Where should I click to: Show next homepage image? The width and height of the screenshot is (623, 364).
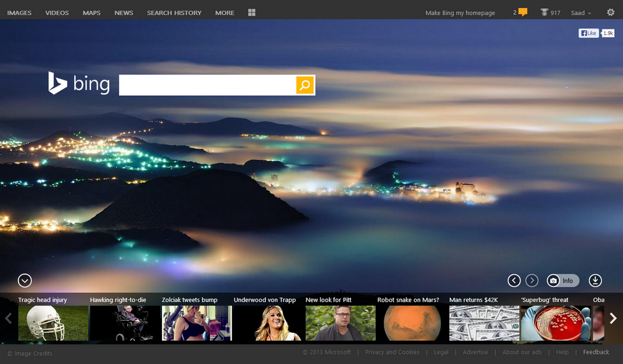[532, 281]
